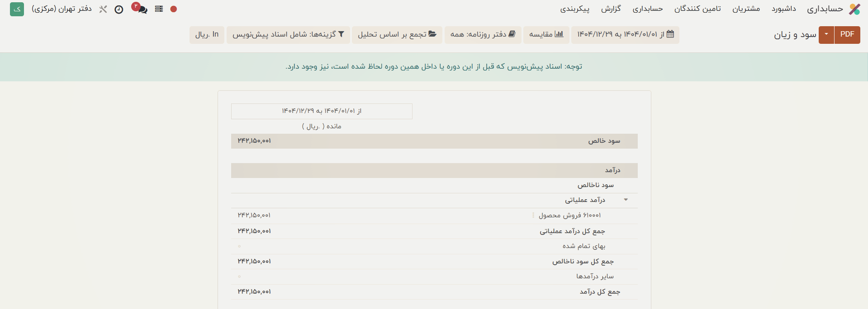This screenshot has width=868, height=309.
Task: Click the wrench and screwdriver tools icon
Action: pyautogui.click(x=103, y=9)
